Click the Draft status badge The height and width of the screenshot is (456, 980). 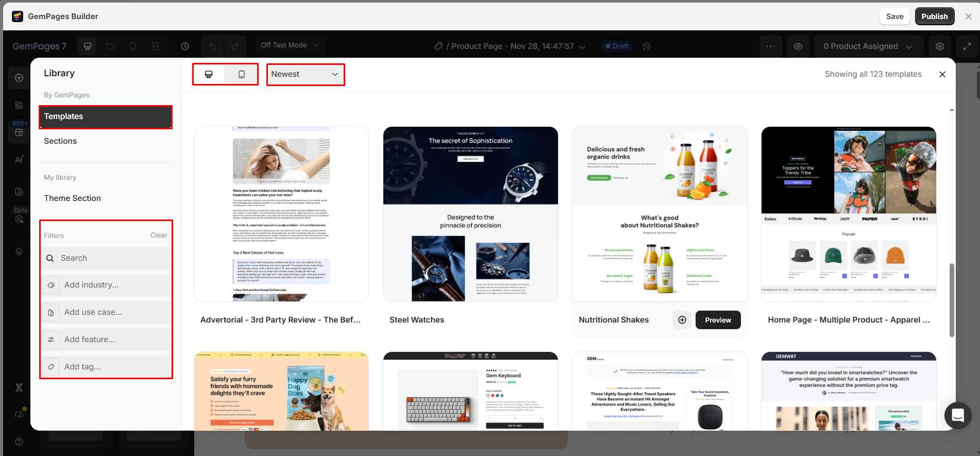617,46
